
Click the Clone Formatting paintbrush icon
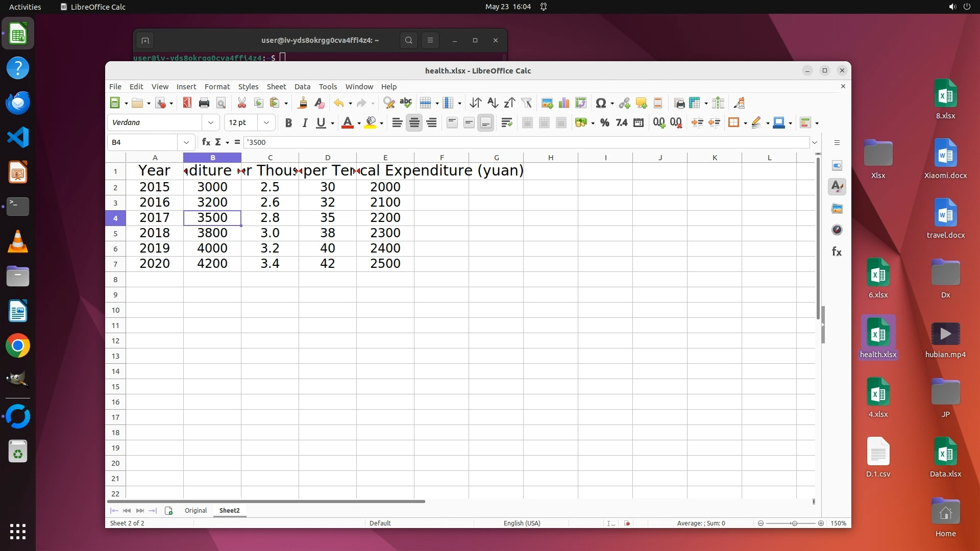(302, 103)
